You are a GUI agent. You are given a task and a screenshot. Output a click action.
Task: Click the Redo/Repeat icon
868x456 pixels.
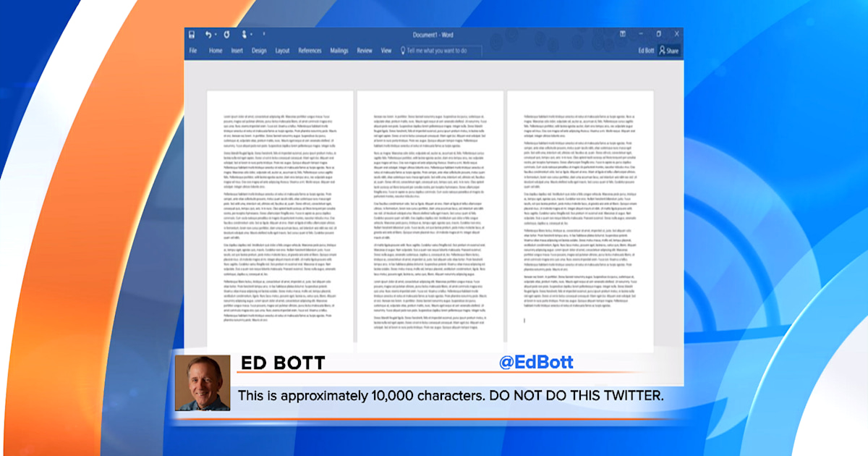(226, 35)
